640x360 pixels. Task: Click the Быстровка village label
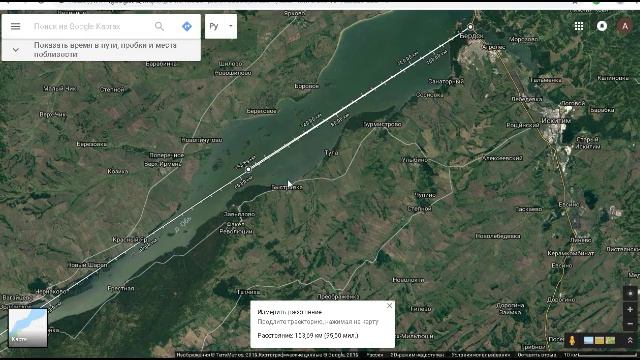[287, 187]
